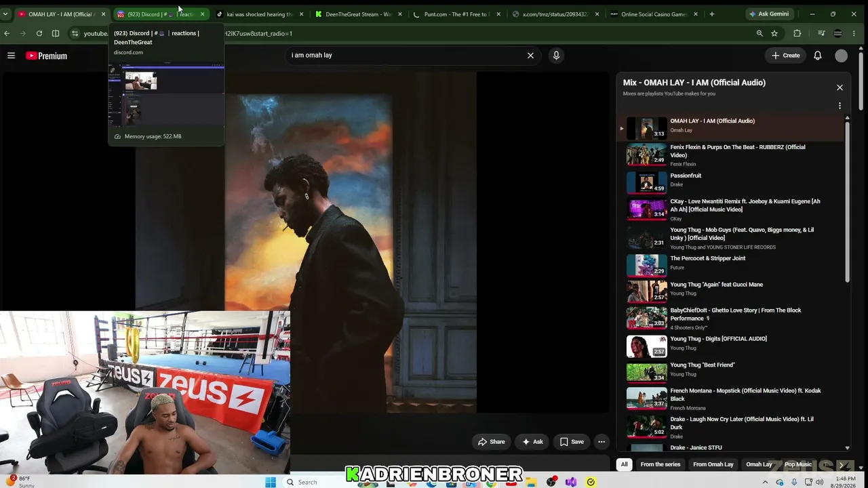868x488 pixels.
Task: Open Young Thug Digits official audio
Action: pos(718,339)
